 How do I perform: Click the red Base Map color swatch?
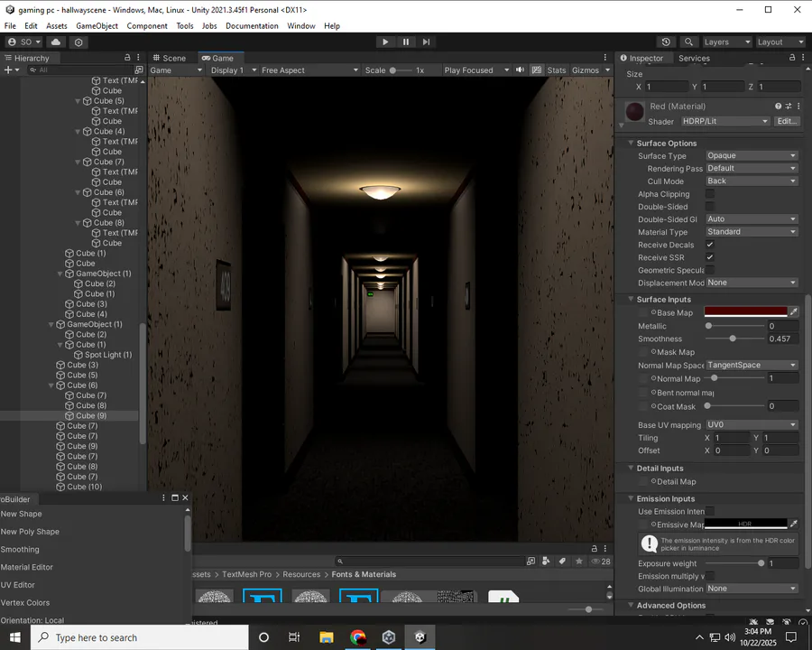click(x=746, y=311)
